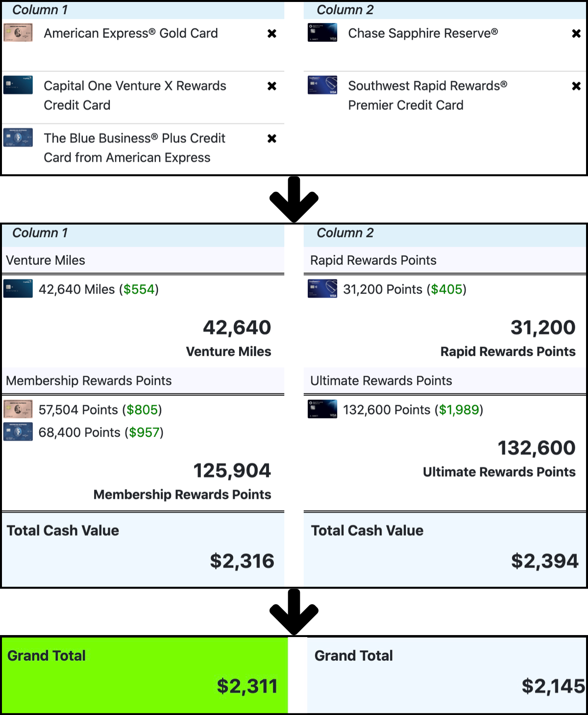Click American Express Gold Card thumbnail in top list
The height and width of the screenshot is (715, 588).
pyautogui.click(x=18, y=32)
